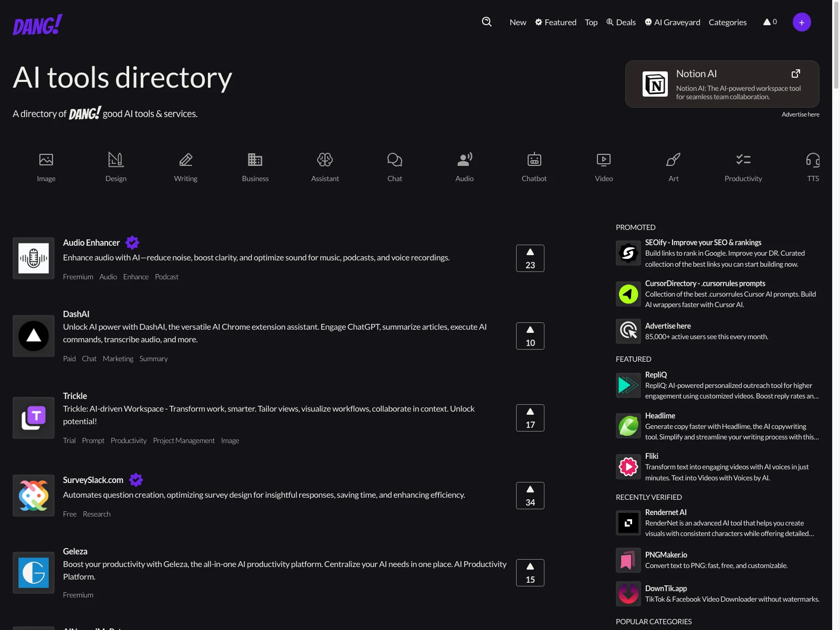Filter by Research tag on SurveySlack
This screenshot has height=630, width=840.
click(97, 514)
